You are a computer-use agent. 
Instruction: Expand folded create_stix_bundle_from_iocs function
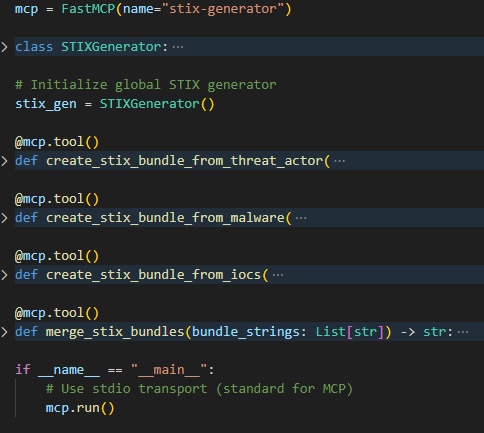pyautogui.click(x=4, y=275)
